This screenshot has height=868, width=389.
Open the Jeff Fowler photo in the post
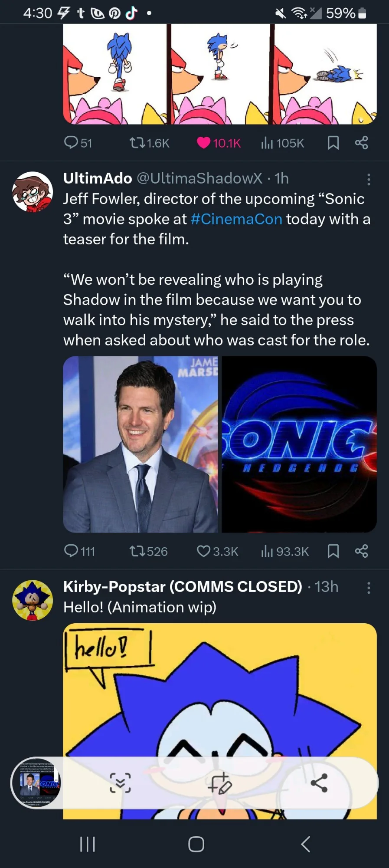(141, 444)
